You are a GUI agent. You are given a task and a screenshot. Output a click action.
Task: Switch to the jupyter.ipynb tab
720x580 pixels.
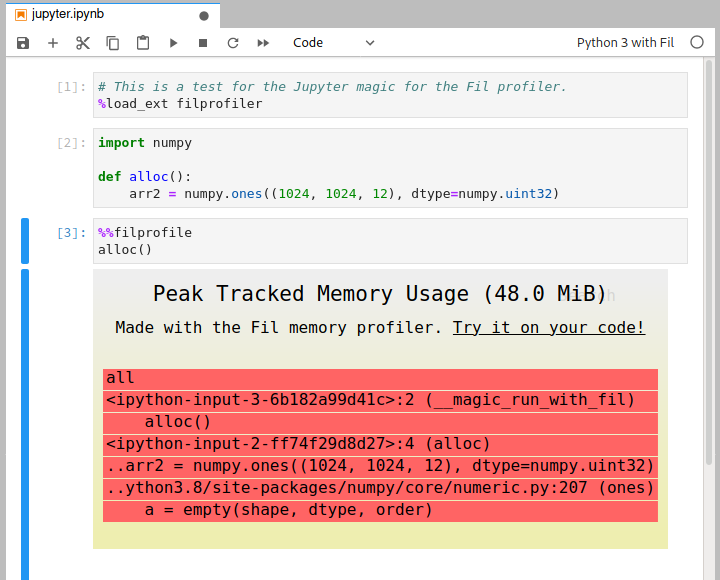(67, 15)
